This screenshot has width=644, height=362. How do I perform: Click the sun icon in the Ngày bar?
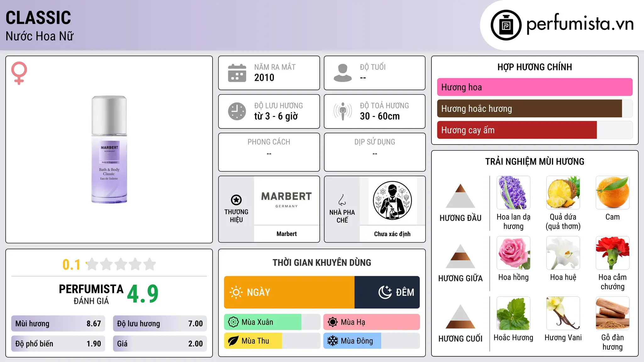pos(236,292)
